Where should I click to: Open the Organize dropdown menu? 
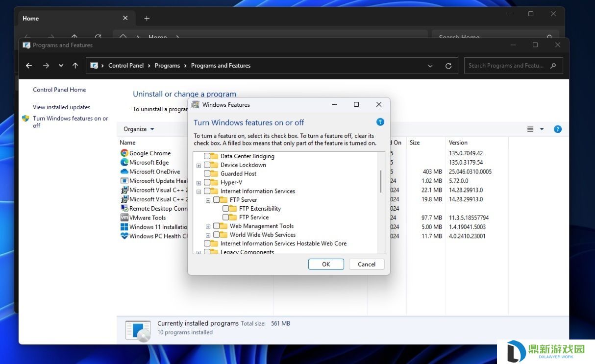(x=139, y=129)
